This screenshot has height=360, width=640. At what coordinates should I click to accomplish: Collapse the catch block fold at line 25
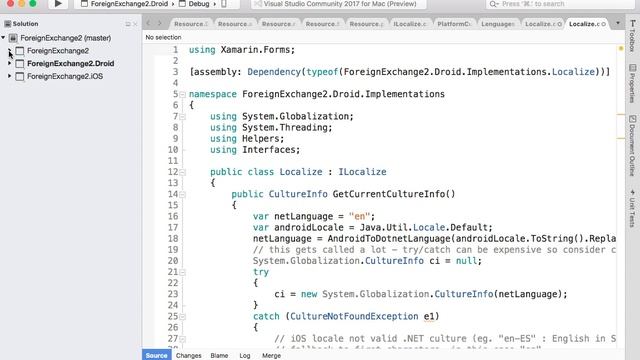(x=182, y=317)
